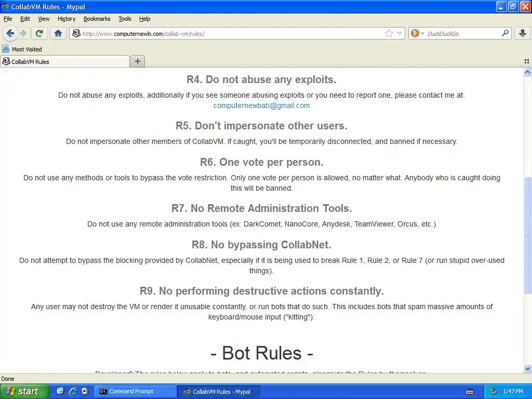Click the R7. No Remote Administration Tools heading
532x399 pixels.
click(x=262, y=208)
